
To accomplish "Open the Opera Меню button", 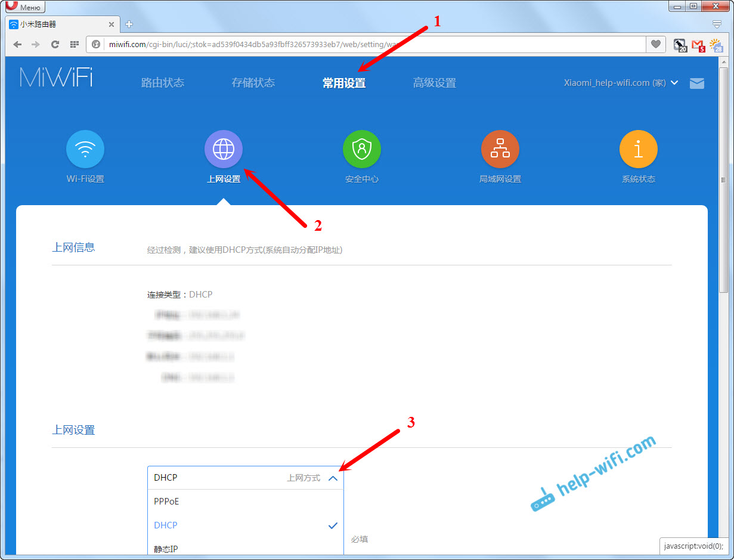I will point(23,7).
